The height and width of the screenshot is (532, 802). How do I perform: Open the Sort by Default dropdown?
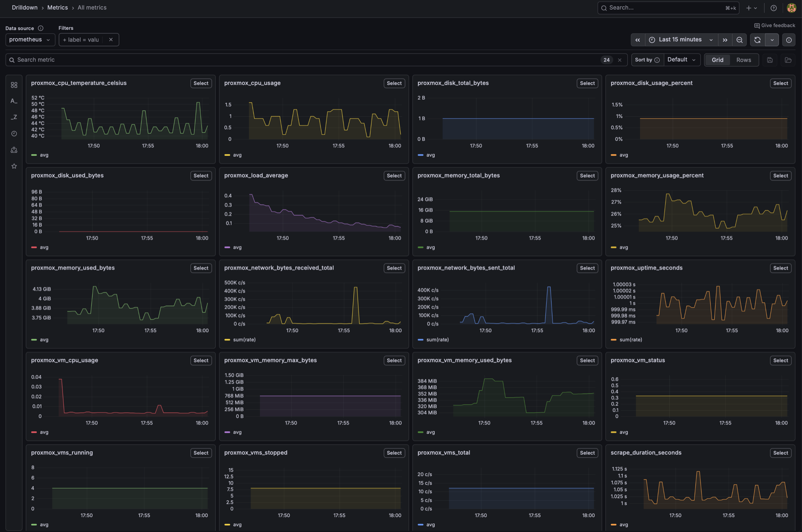pos(682,60)
